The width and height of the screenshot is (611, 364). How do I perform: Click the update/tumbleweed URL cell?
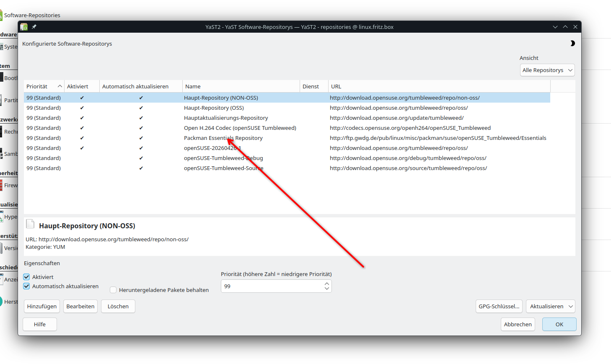(x=396, y=118)
